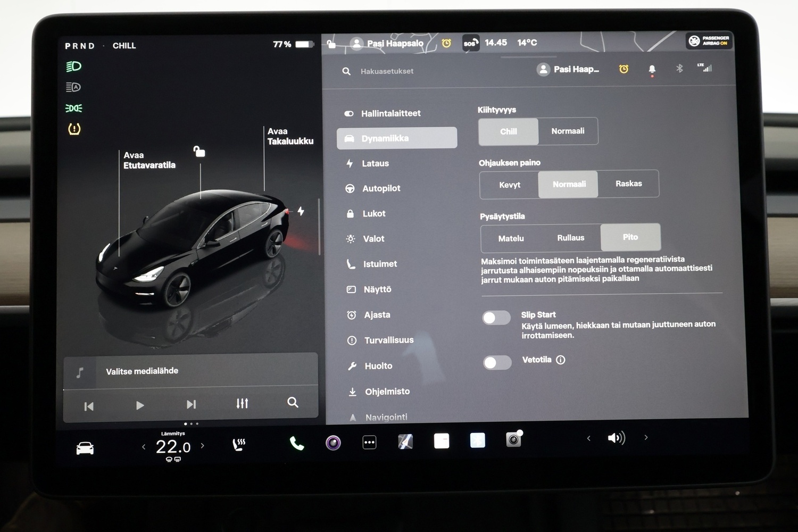
Task: Open Navigointi settings
Action: tap(379, 417)
